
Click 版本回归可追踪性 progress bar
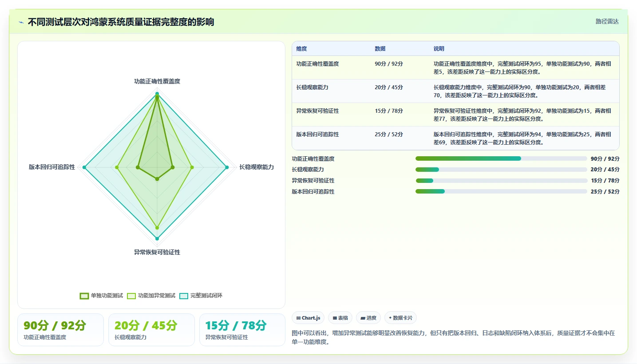coord(501,191)
